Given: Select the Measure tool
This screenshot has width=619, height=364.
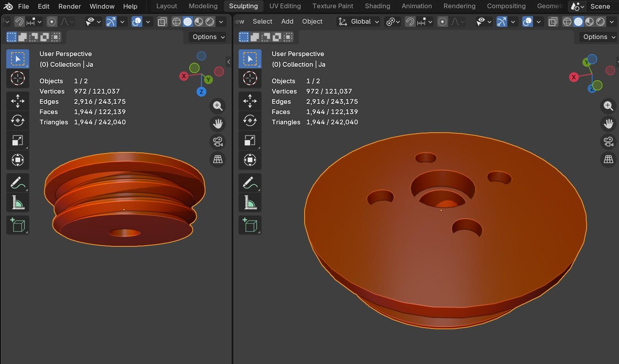Looking at the screenshot, I should click(18, 202).
